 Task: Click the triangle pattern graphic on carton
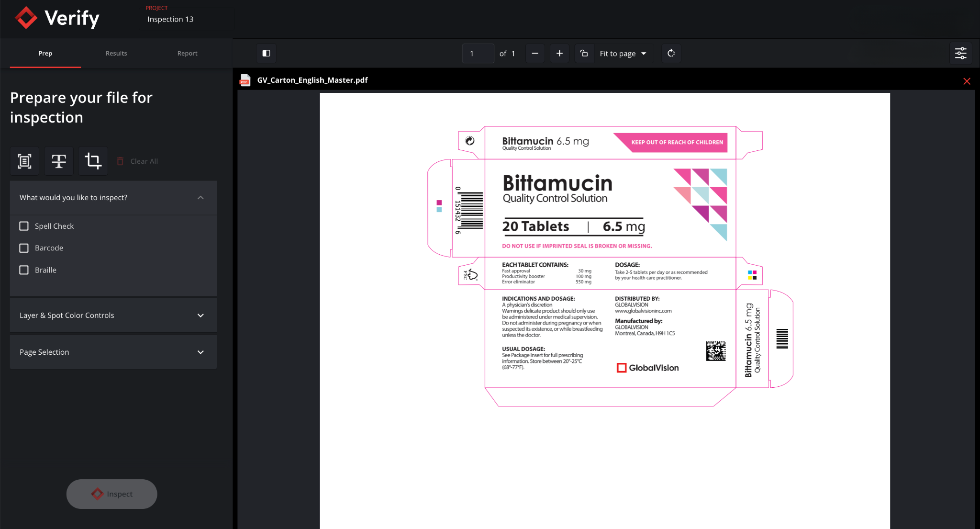coord(701,204)
